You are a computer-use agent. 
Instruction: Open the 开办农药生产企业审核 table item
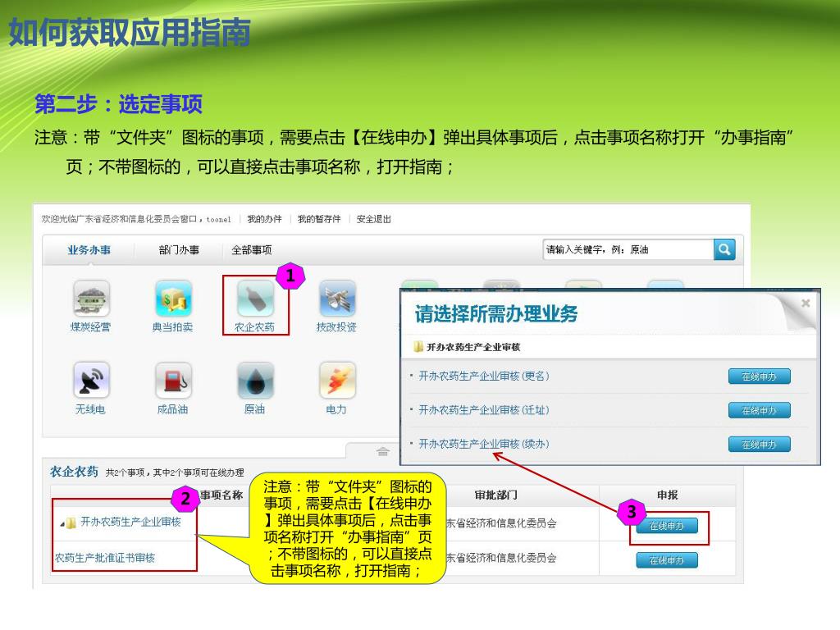130,523
